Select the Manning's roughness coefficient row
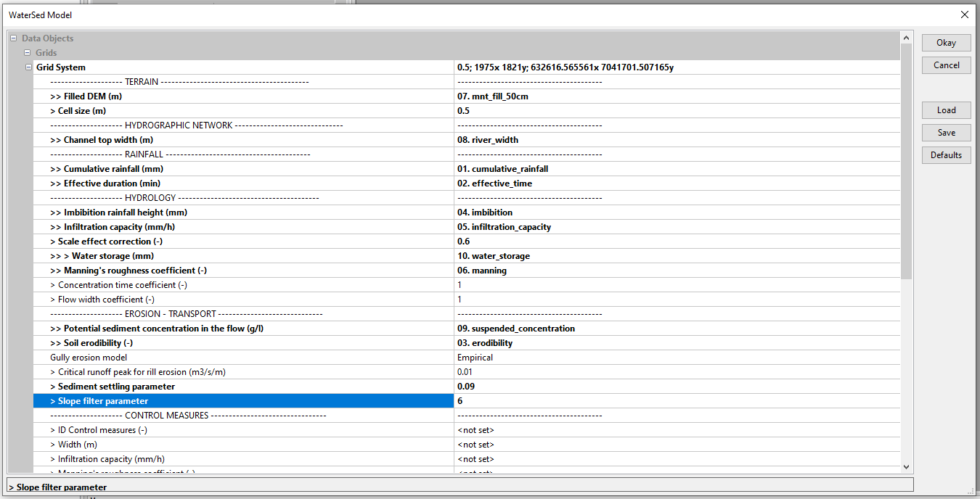The height and width of the screenshot is (499, 980). (x=243, y=271)
